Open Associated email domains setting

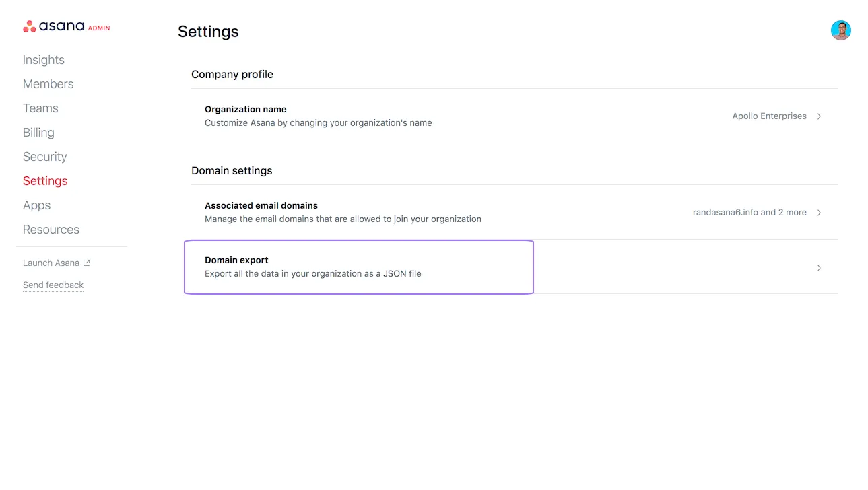[x=261, y=206]
